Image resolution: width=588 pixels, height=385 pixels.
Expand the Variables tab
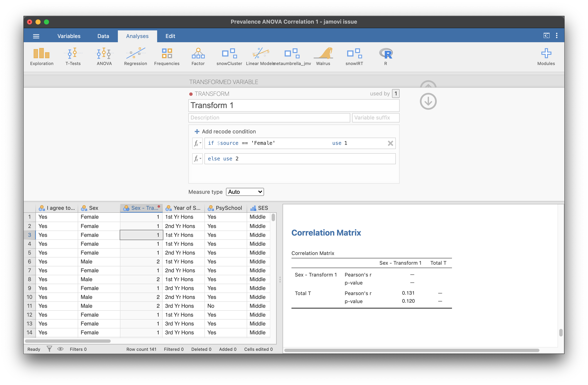68,36
